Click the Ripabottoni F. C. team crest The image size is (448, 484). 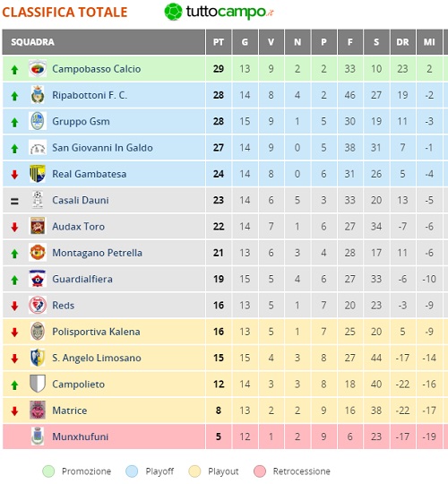[x=38, y=95]
